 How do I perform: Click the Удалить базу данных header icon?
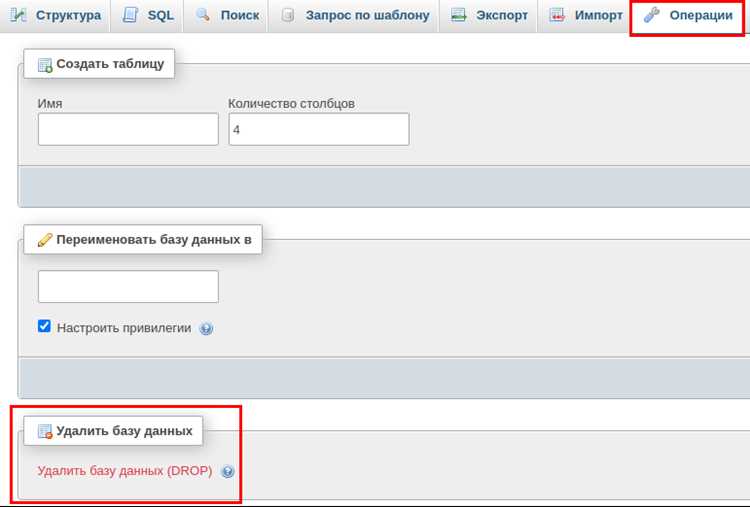pos(45,431)
